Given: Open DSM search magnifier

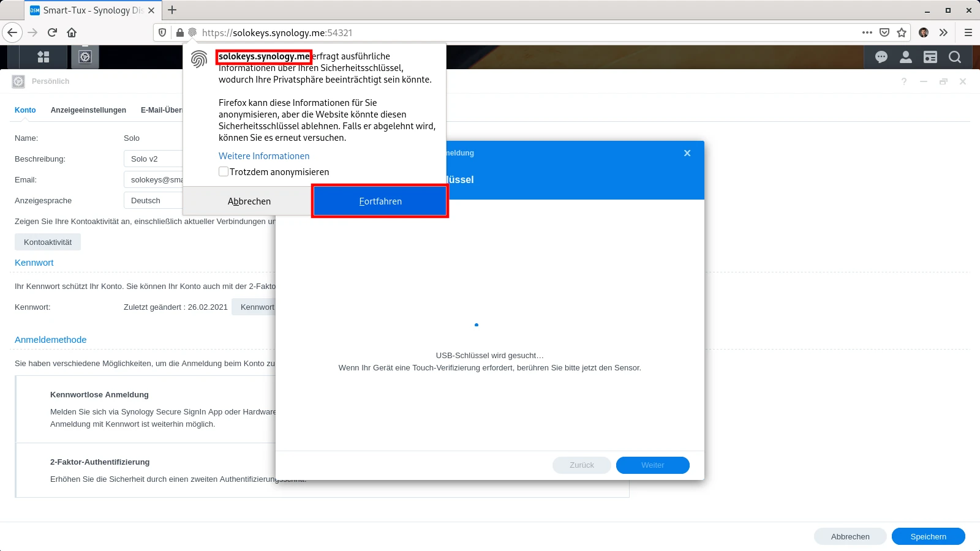Looking at the screenshot, I should click(x=955, y=57).
